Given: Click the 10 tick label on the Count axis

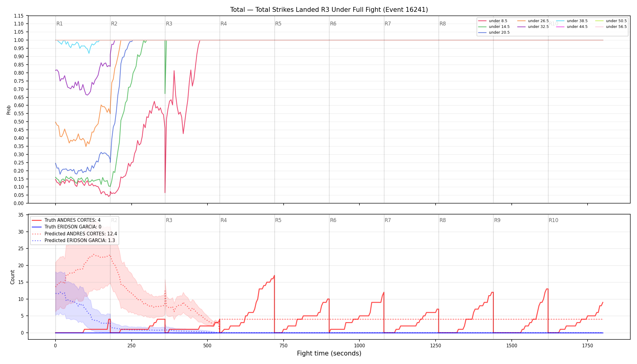Looking at the screenshot, I should [21, 299].
